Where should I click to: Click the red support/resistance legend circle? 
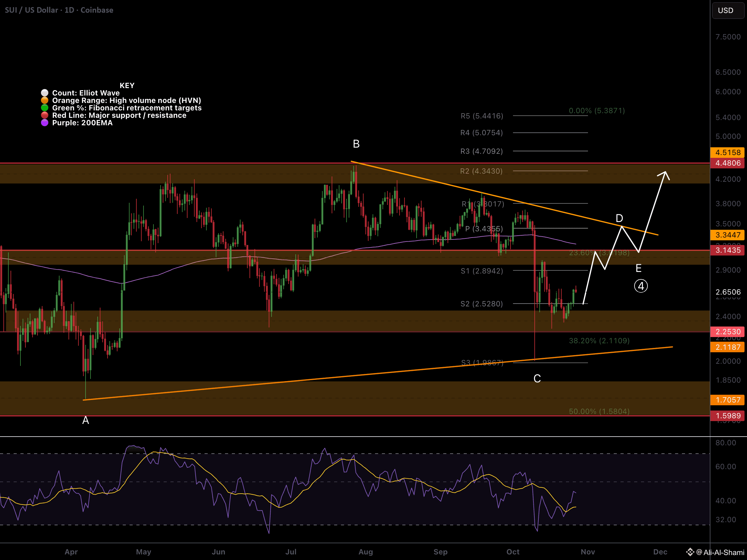point(45,115)
